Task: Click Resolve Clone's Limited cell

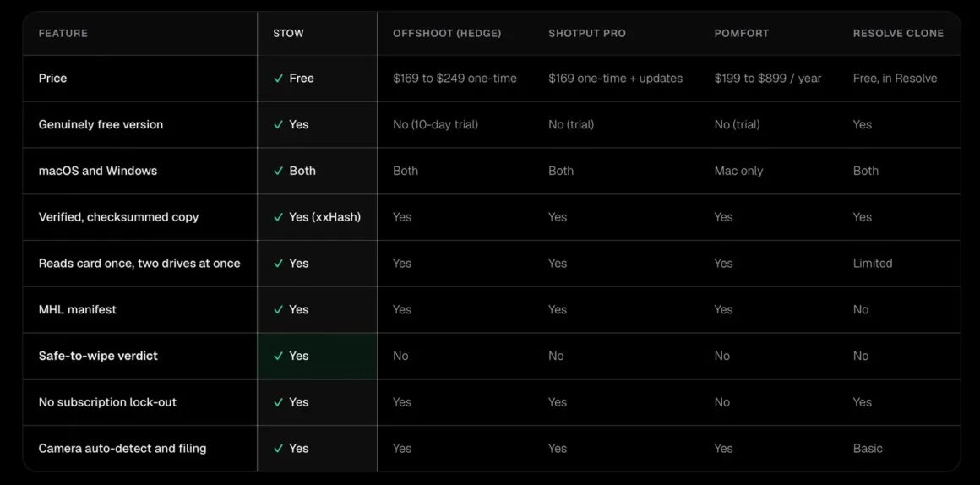Action: click(x=873, y=264)
